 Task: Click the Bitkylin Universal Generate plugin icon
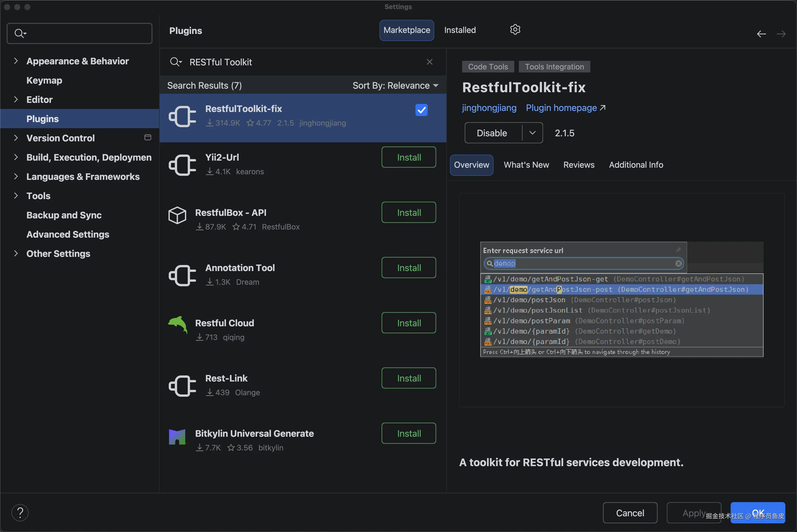177,437
